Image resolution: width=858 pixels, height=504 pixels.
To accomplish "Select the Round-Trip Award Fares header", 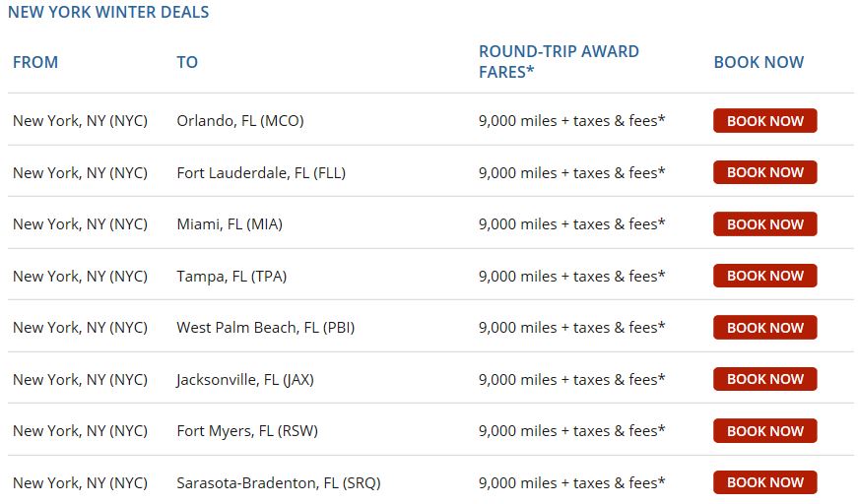I will (559, 61).
